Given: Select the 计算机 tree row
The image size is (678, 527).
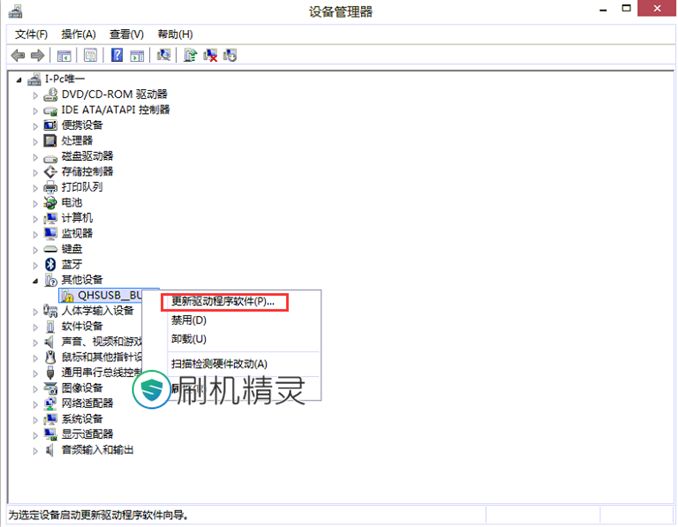Looking at the screenshot, I should pos(77,218).
